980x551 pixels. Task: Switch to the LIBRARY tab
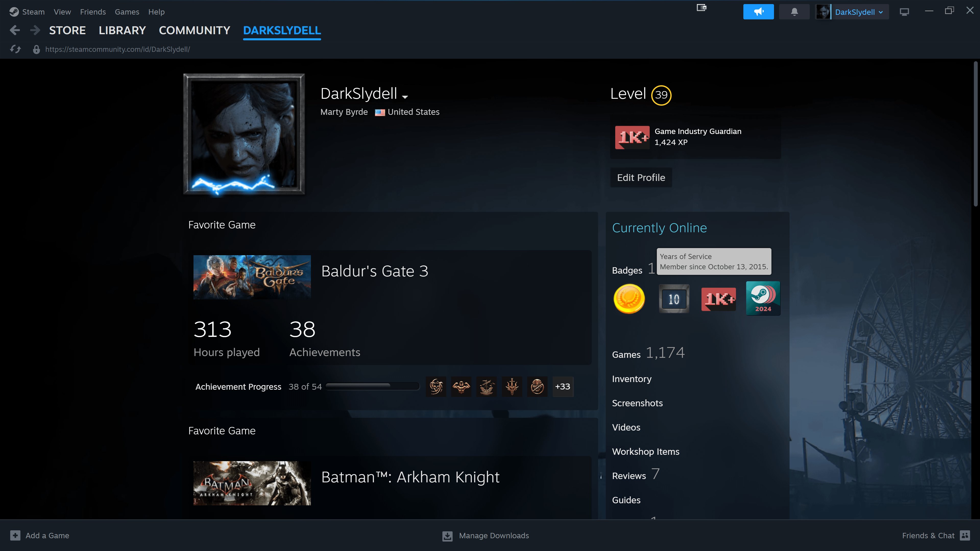tap(122, 30)
